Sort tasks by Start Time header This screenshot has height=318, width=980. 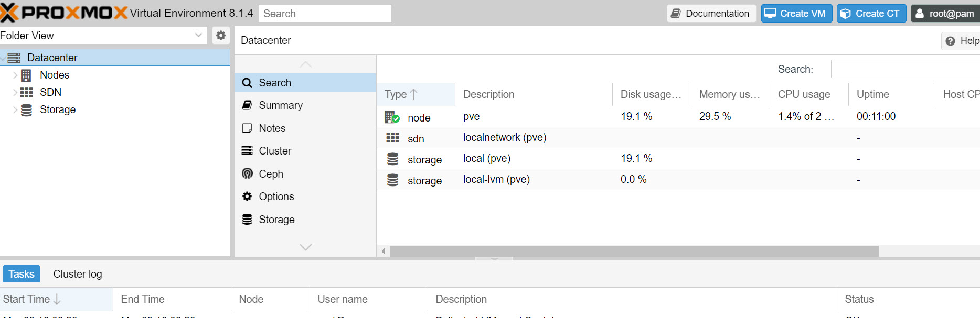(56, 299)
